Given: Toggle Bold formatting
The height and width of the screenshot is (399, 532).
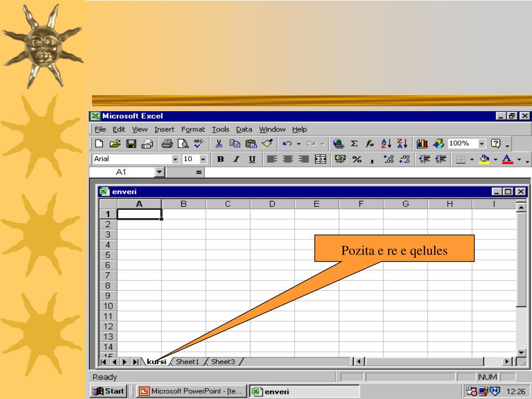Looking at the screenshot, I should click(x=220, y=159).
